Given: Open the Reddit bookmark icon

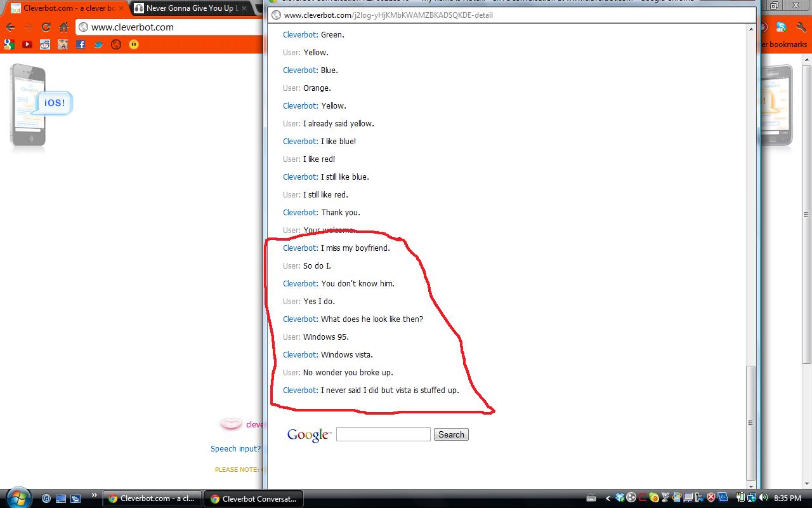Looking at the screenshot, I should pos(44,44).
